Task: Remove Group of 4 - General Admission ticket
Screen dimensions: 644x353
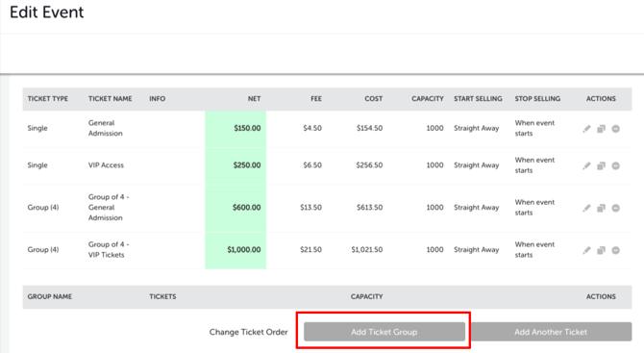Action: (615, 208)
